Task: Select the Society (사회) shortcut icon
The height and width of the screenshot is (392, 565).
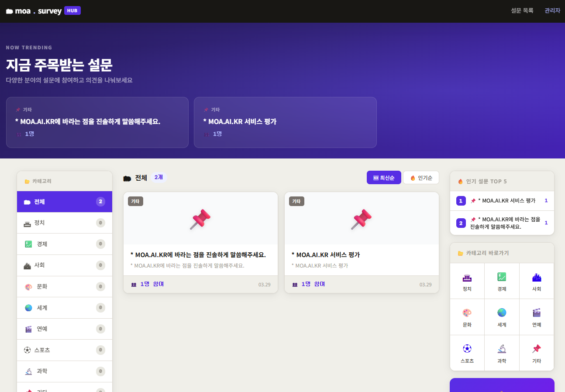Action: (537, 278)
